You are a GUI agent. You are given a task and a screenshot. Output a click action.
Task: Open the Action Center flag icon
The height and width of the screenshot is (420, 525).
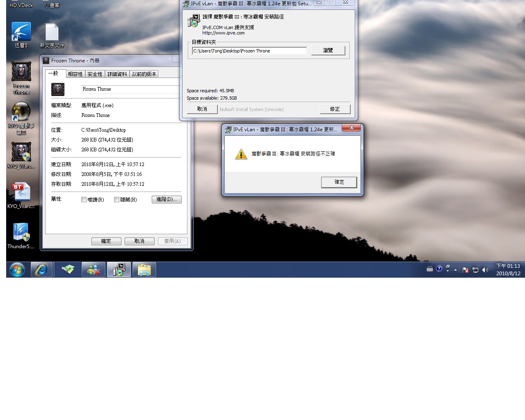pos(466,270)
